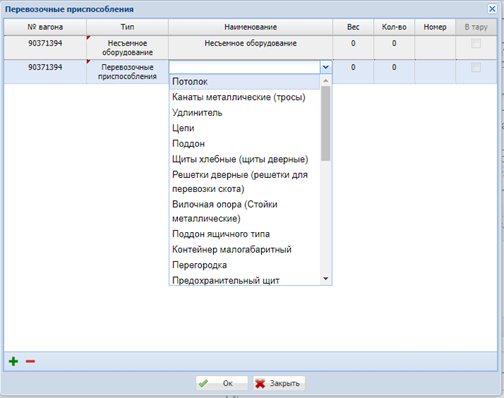Click the Закрыть button
The height and width of the screenshot is (398, 504).
pos(279,383)
